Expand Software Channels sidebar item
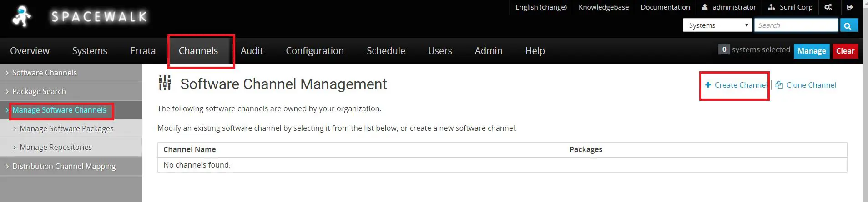 pos(71,73)
